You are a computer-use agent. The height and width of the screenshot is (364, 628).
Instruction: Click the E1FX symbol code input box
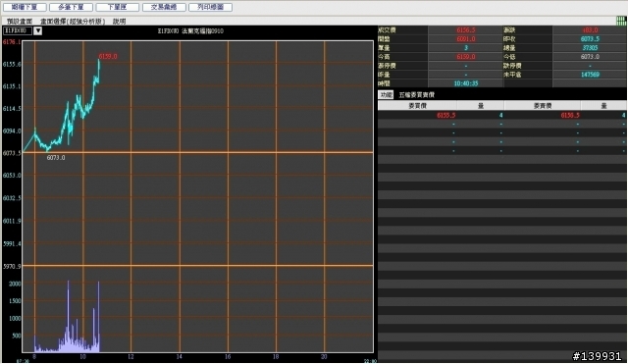(x=18, y=30)
